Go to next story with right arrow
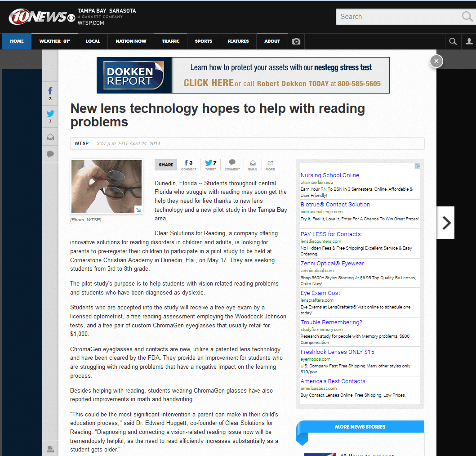The width and height of the screenshot is (476, 456). (x=445, y=223)
